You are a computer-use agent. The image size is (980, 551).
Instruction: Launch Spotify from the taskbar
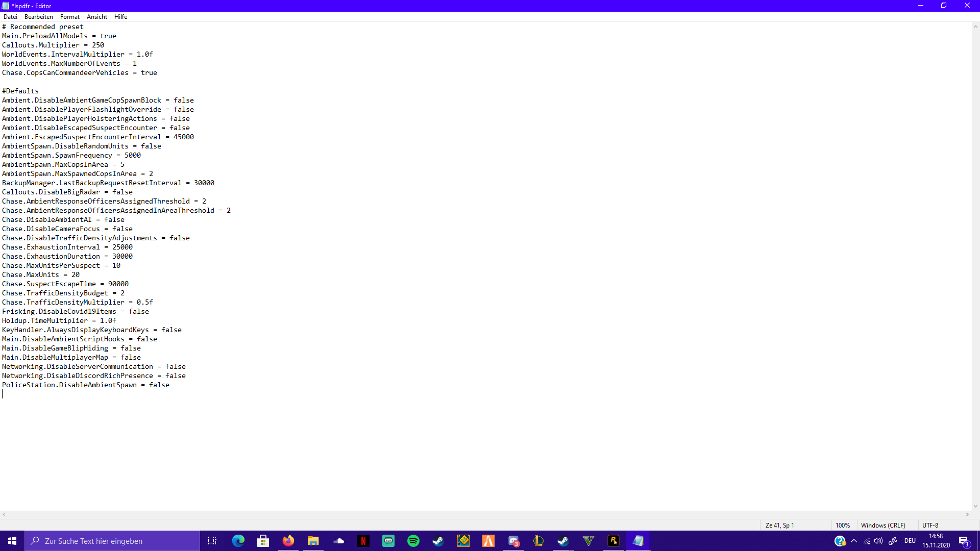(x=413, y=541)
